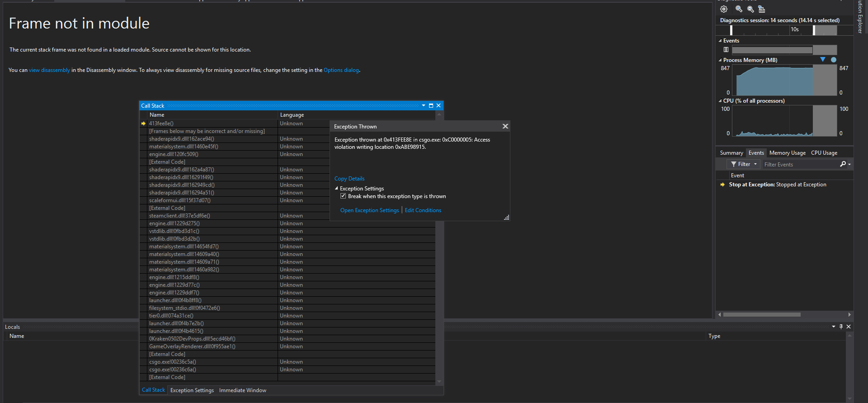Click the yellow current-frame arrow in Call Stack
This screenshot has height=403, width=868.
coord(144,123)
